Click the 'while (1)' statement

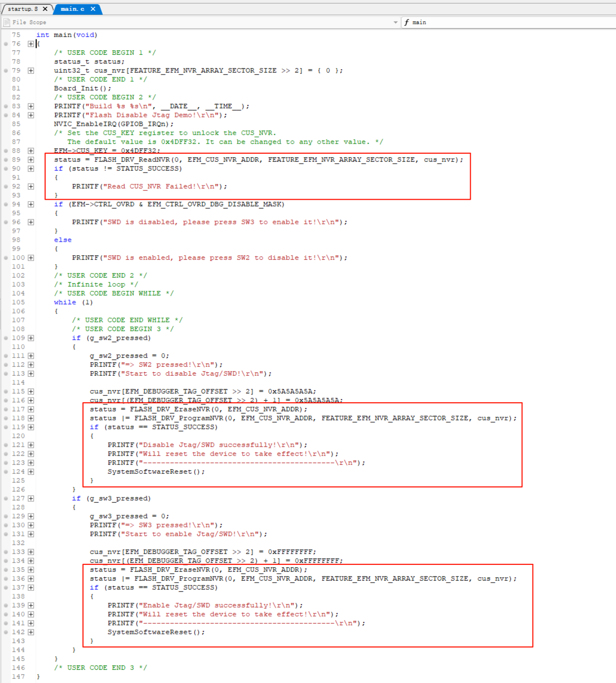74,302
